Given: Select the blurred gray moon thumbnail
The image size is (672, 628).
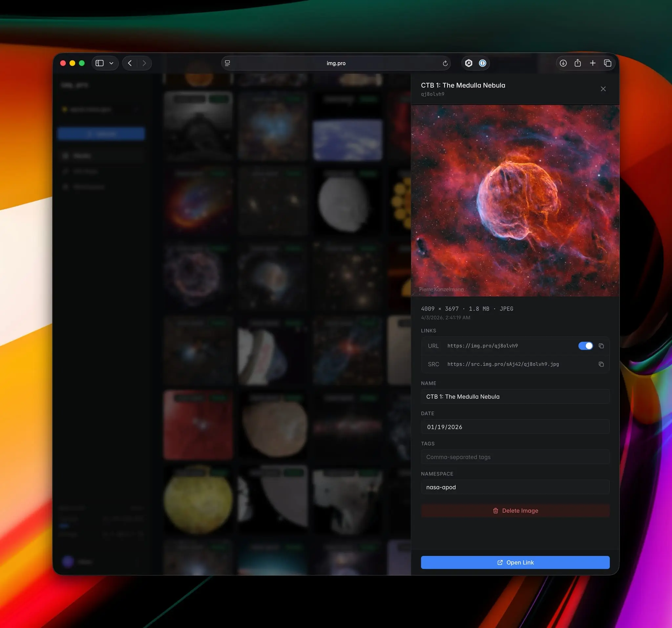Looking at the screenshot, I should [347, 201].
